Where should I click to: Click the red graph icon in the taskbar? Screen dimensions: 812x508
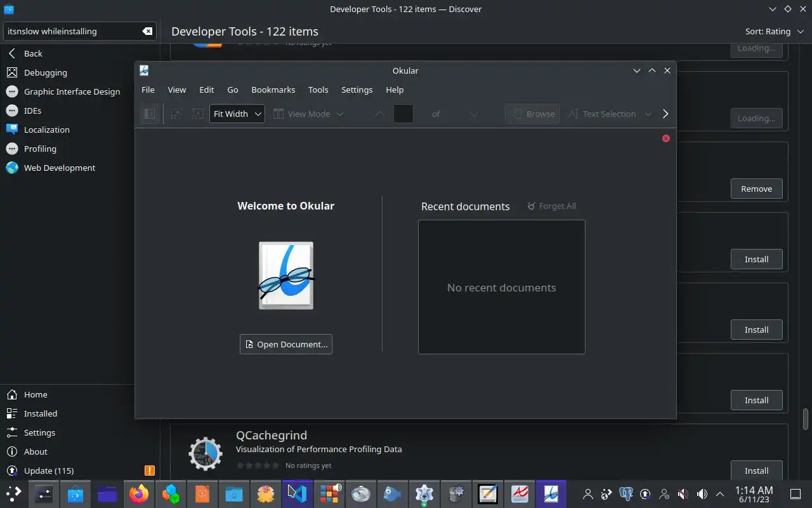520,493
